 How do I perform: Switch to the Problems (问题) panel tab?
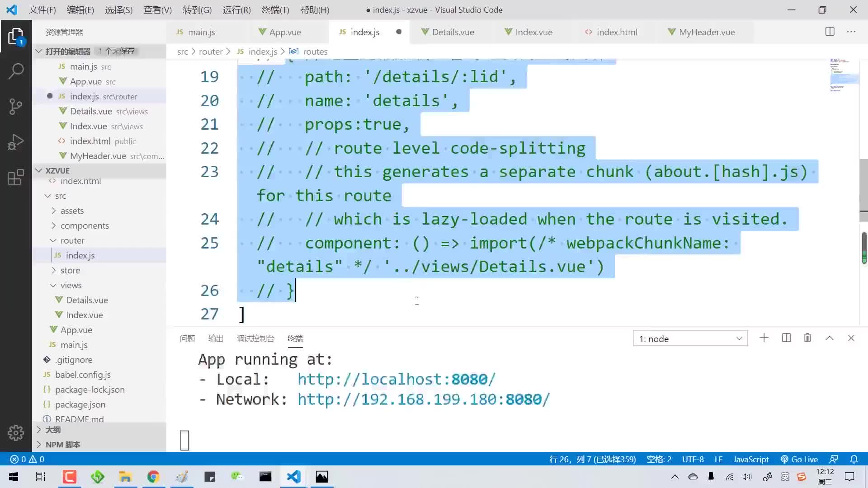(187, 338)
